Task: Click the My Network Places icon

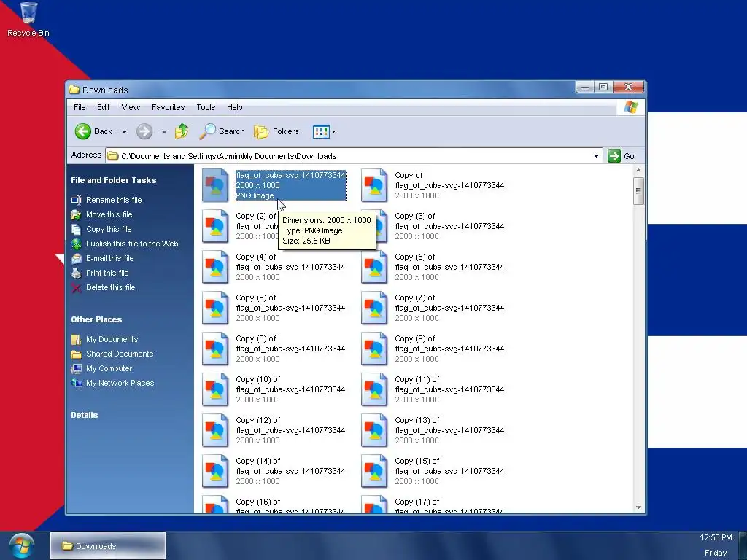Action: click(x=76, y=384)
